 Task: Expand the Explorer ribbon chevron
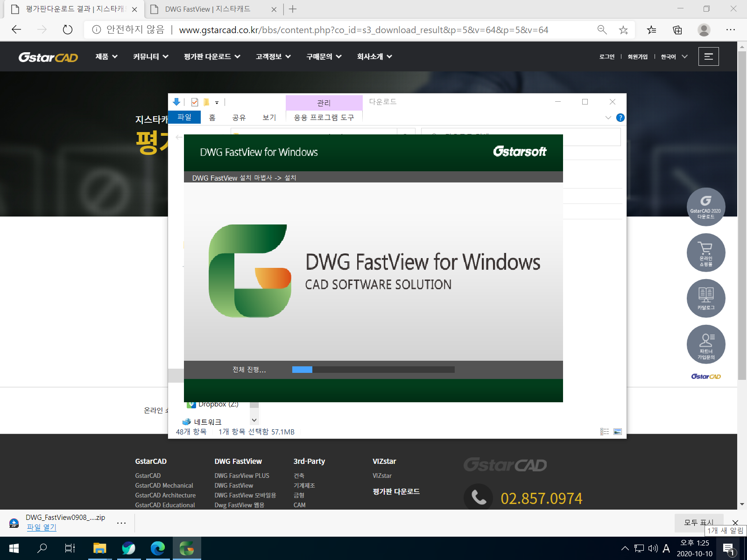point(608,118)
